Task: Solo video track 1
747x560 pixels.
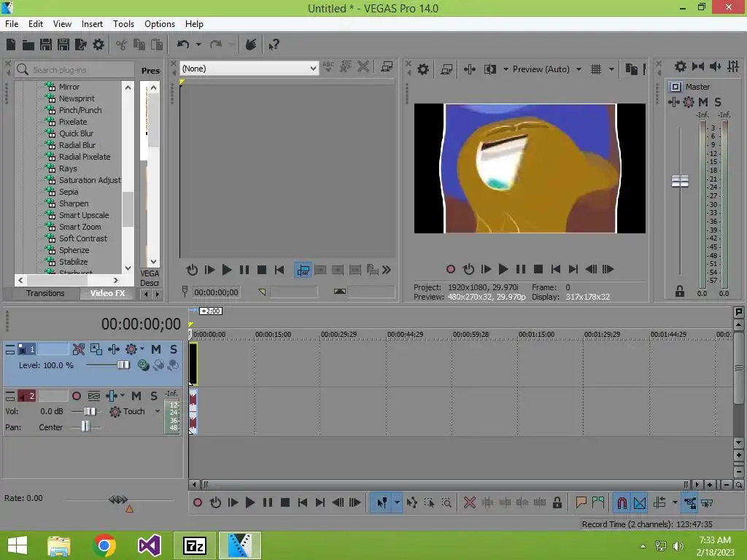Action: (174, 349)
